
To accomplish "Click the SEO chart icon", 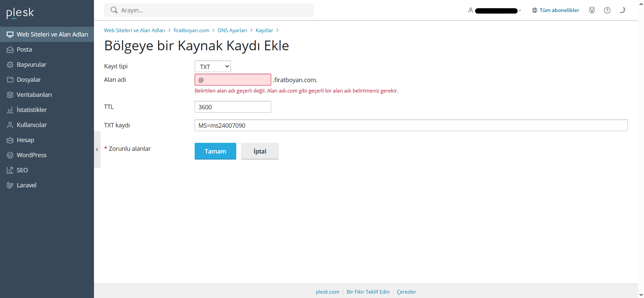I will click(x=10, y=170).
